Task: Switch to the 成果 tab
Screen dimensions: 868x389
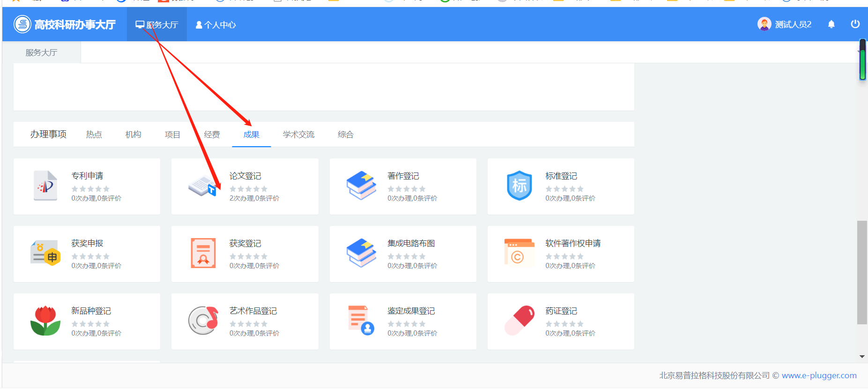Action: [x=251, y=135]
